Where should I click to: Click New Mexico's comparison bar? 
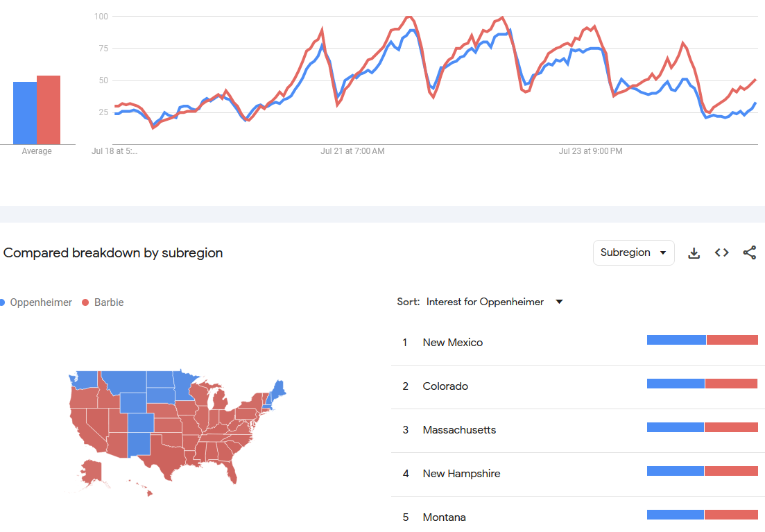tap(702, 340)
